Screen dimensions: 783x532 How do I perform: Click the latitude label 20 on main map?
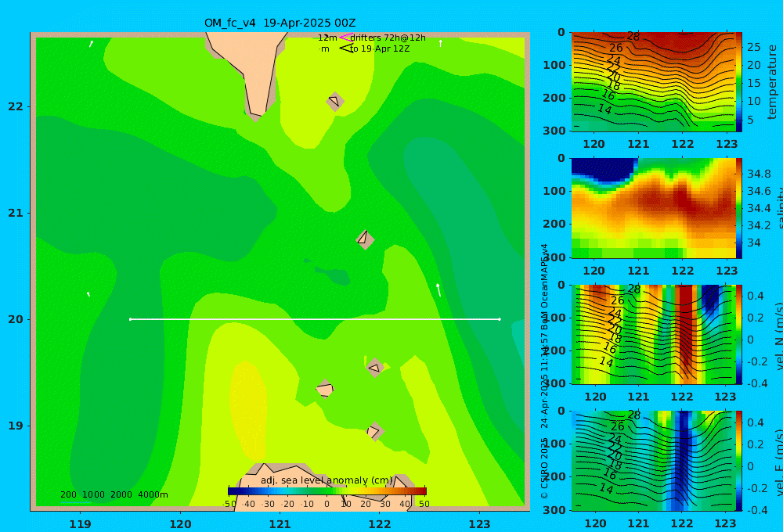pyautogui.click(x=16, y=319)
